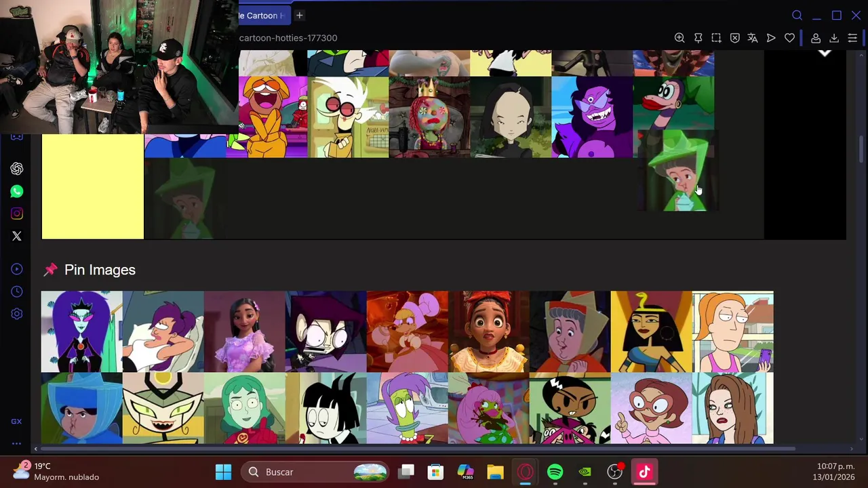
Task: Select the Leela sleeping image
Action: tap(163, 332)
